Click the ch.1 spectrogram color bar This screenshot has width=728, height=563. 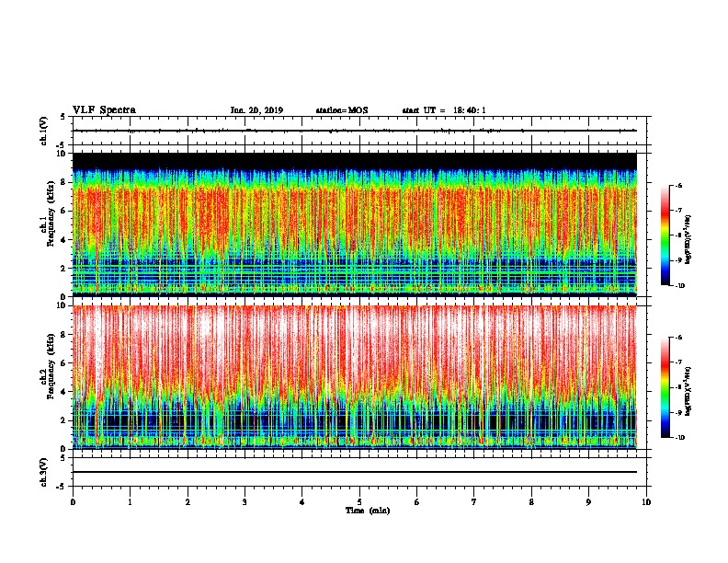(x=665, y=236)
